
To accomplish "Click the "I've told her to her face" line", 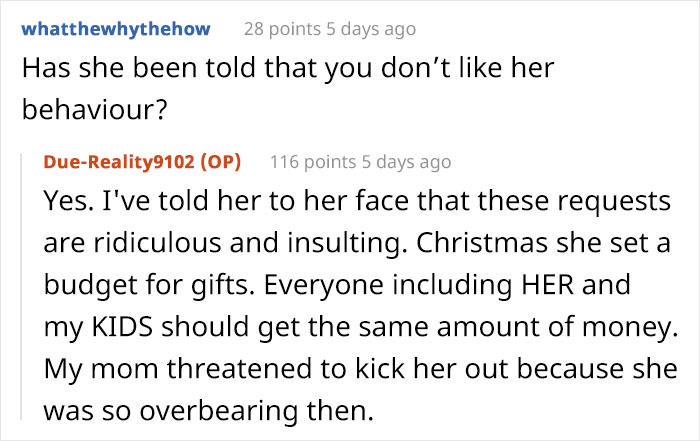I will point(355,202).
